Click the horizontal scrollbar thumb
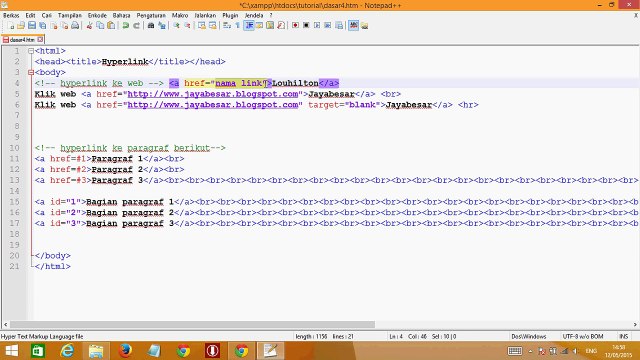 coord(192,324)
